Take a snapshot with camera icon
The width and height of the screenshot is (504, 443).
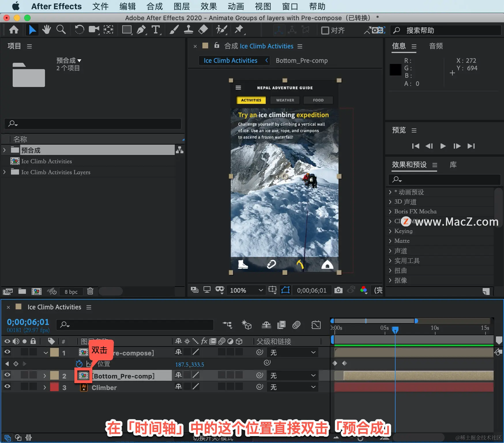(x=338, y=290)
